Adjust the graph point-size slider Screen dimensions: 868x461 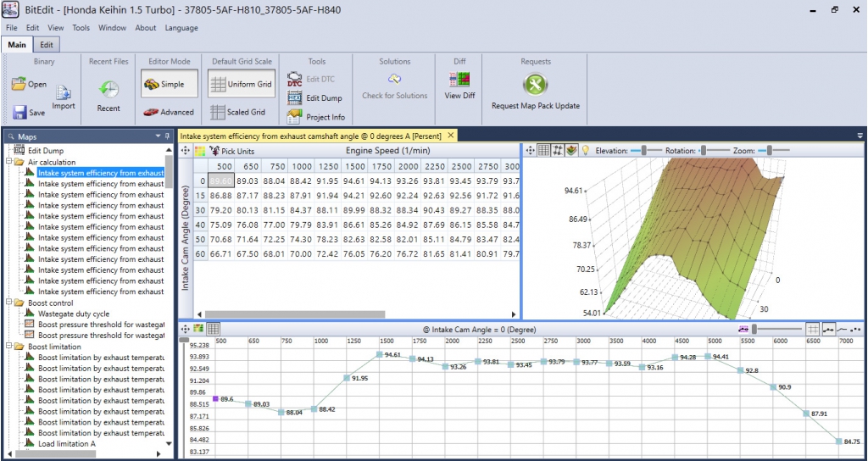click(x=777, y=329)
